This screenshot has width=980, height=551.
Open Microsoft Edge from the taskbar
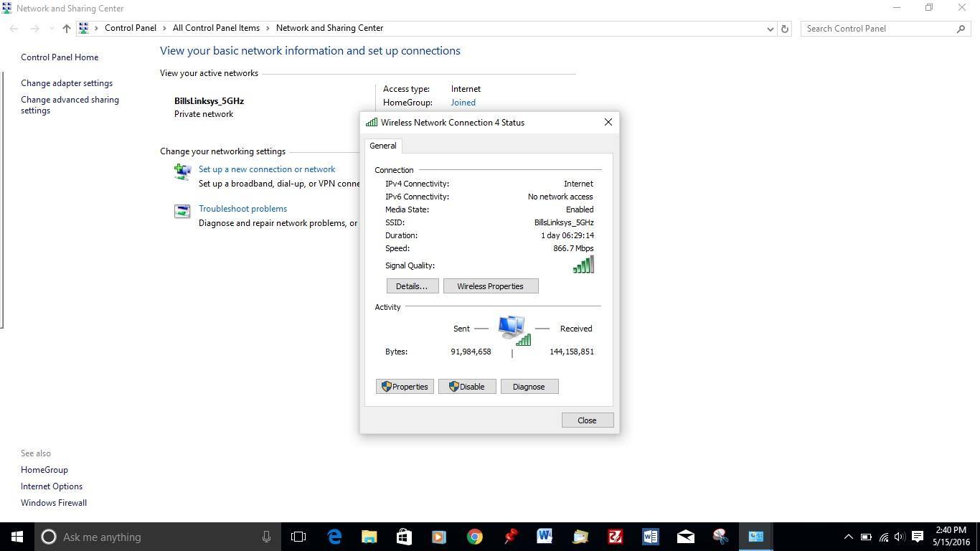coord(334,537)
